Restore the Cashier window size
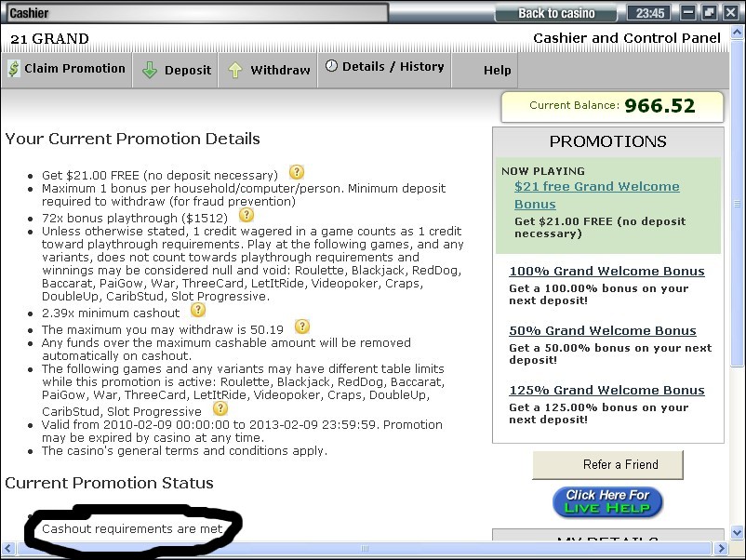This screenshot has height=560, width=746. coord(710,12)
